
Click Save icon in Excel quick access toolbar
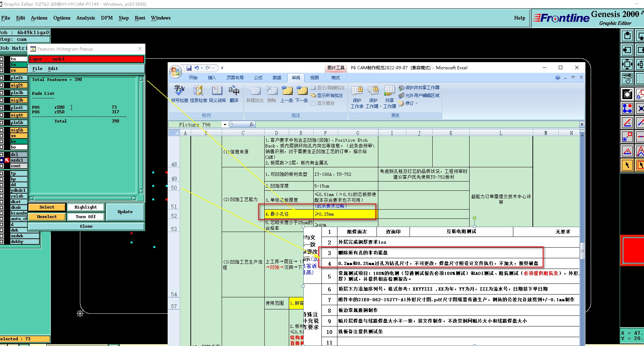pos(189,68)
